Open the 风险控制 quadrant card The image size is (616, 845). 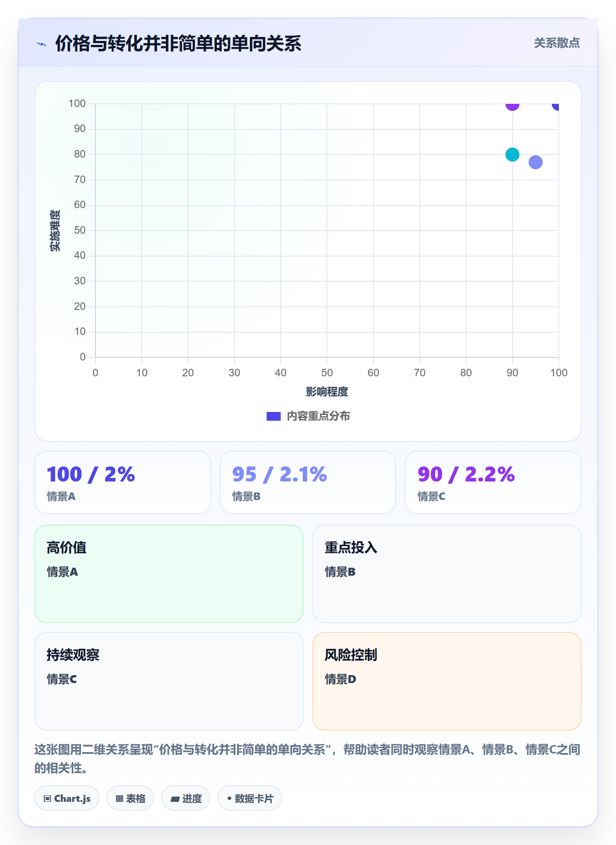pos(447,681)
